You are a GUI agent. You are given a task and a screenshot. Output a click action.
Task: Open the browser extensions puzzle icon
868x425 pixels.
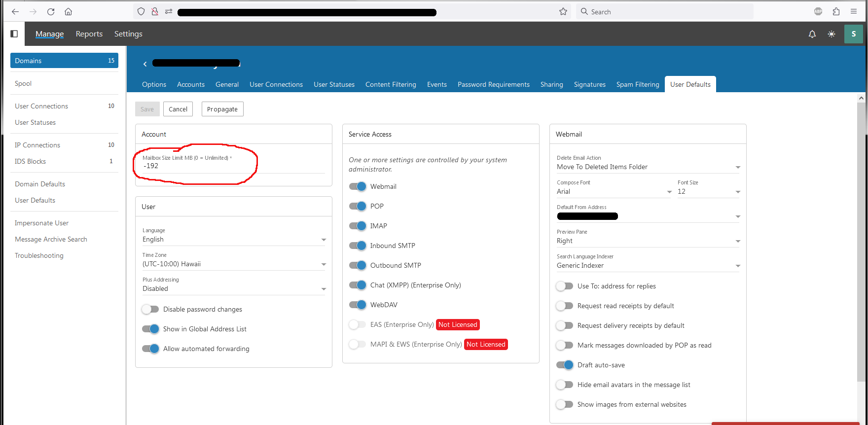(x=836, y=12)
